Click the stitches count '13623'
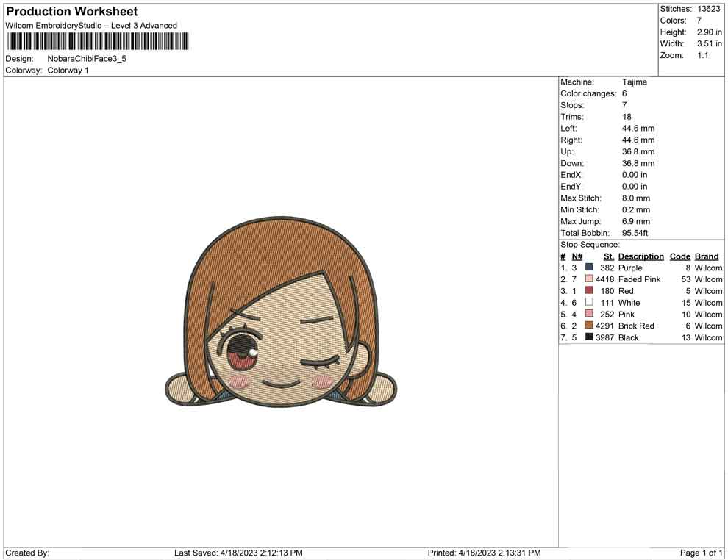 point(709,9)
